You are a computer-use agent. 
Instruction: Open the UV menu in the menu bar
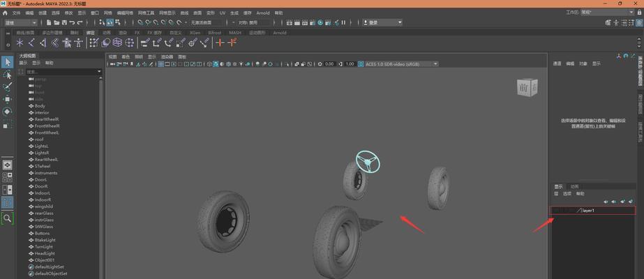pos(222,13)
